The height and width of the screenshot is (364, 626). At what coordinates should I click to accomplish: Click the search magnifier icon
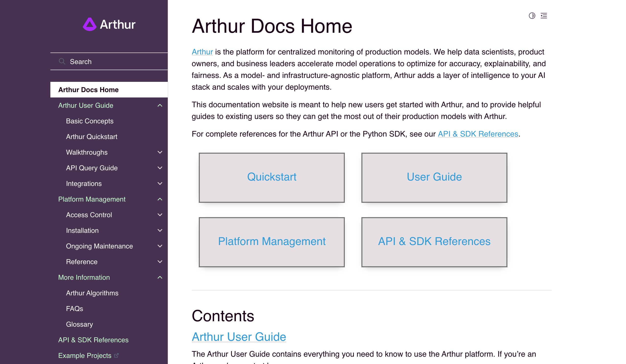tap(62, 61)
